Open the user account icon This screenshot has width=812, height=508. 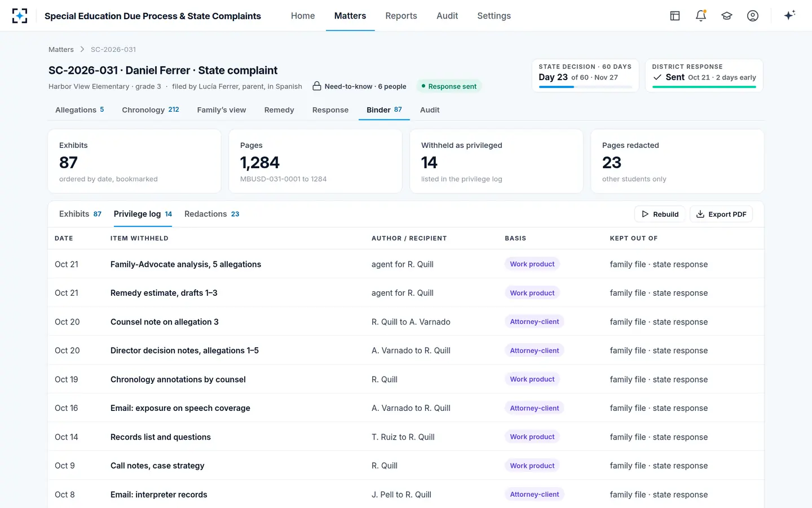pyautogui.click(x=753, y=16)
